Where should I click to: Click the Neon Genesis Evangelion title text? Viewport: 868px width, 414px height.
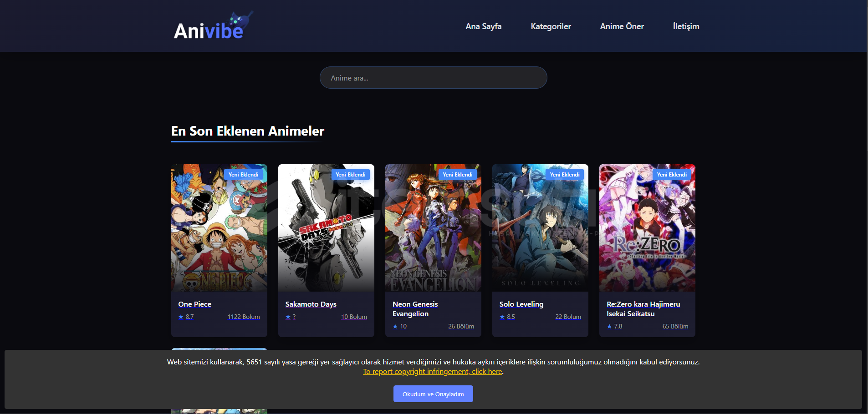[415, 309]
